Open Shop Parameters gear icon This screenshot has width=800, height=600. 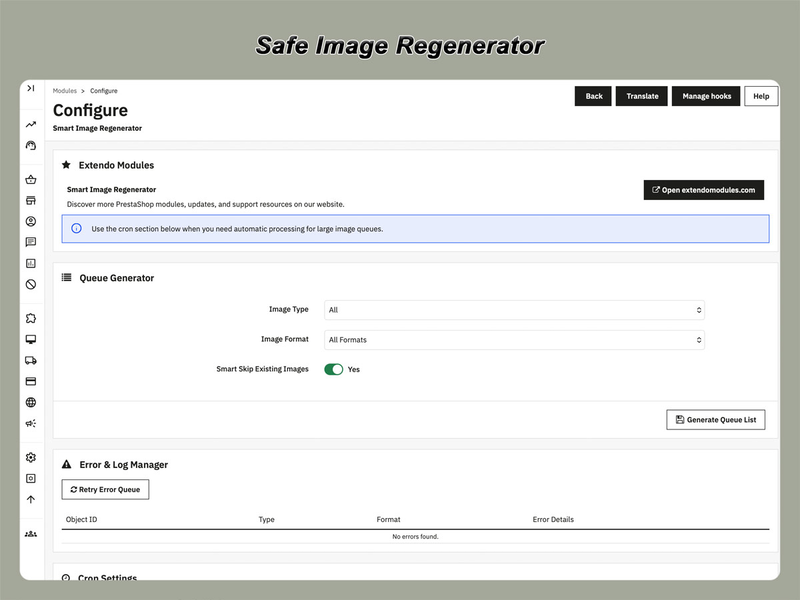(x=31, y=457)
